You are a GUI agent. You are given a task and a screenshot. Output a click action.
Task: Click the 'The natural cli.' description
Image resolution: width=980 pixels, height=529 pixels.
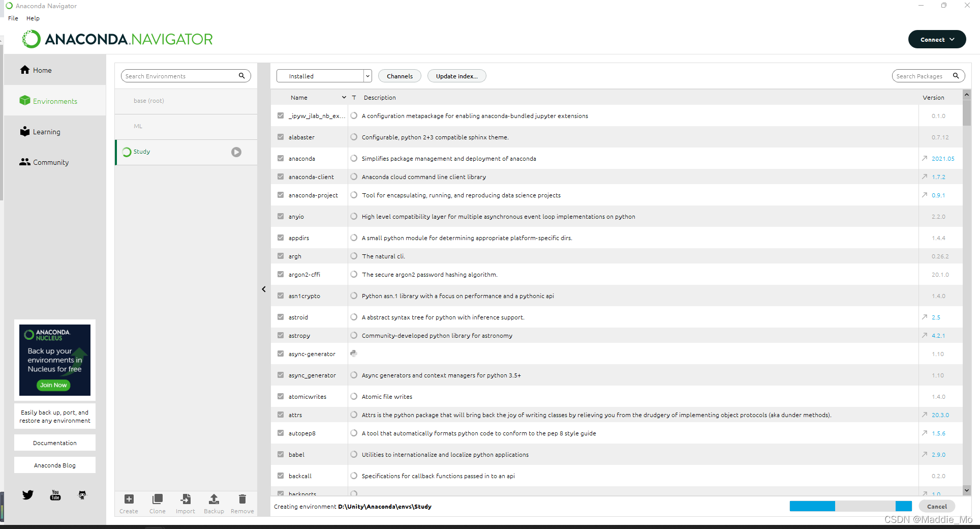tap(383, 256)
